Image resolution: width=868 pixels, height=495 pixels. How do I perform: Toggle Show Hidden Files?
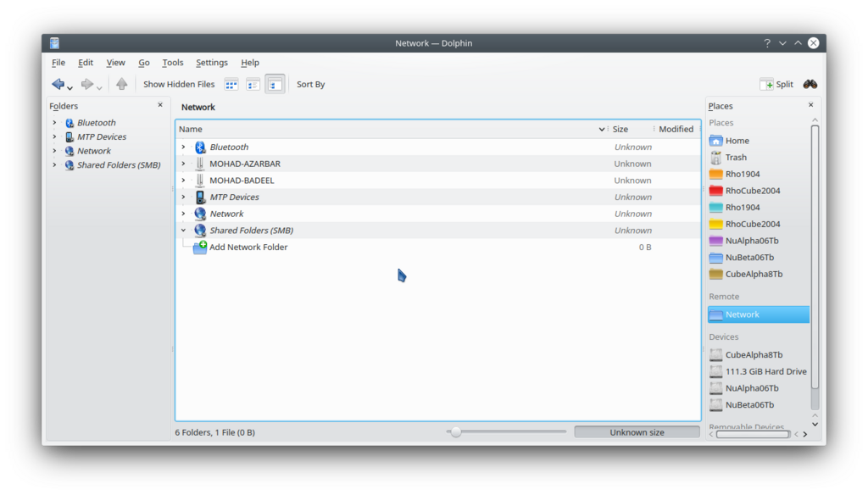(x=179, y=84)
